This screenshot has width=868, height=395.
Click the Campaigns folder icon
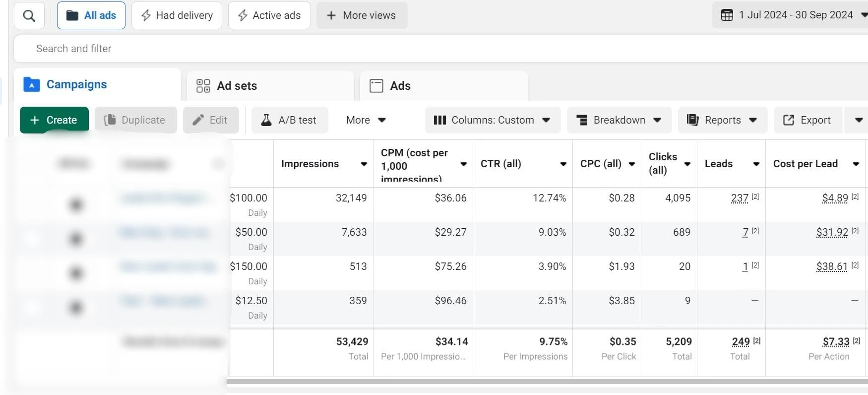click(x=32, y=85)
